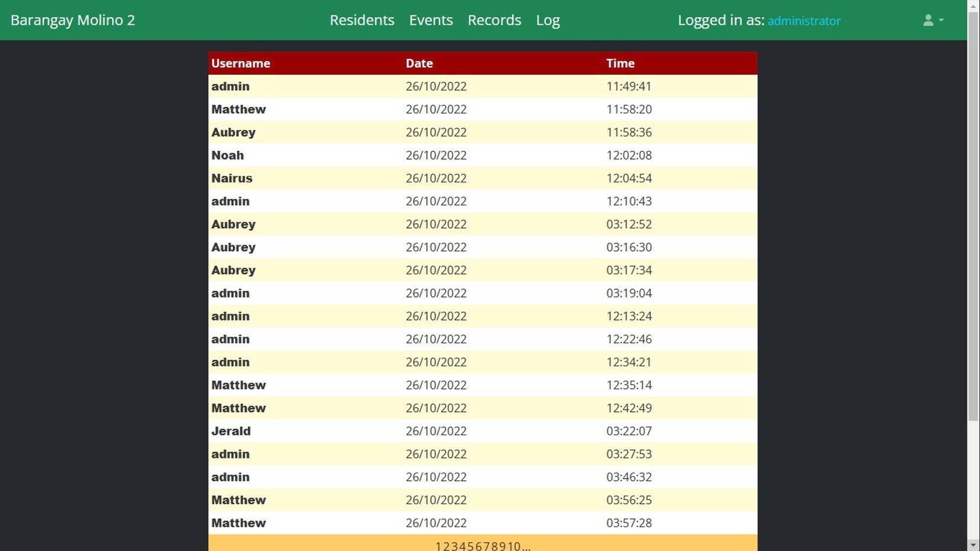Screen dimensions: 980x551
Task: Click the vertical scrollbar thumb
Action: point(973,214)
